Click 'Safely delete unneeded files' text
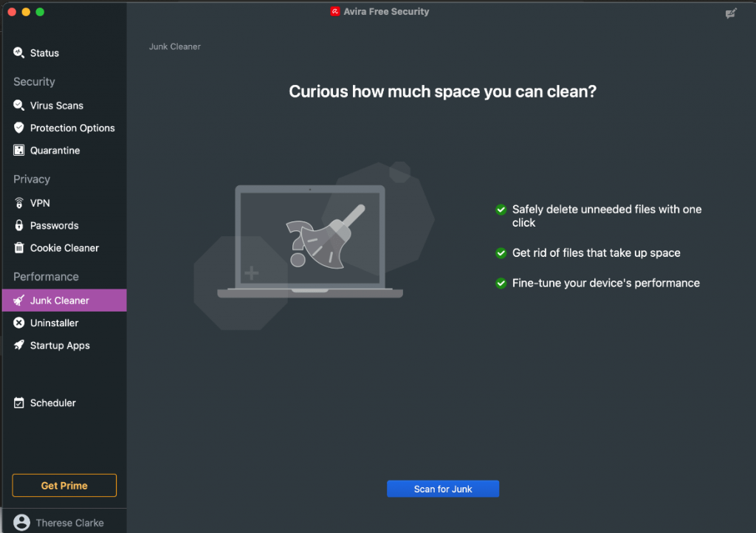This screenshot has width=756, height=533. tap(607, 216)
